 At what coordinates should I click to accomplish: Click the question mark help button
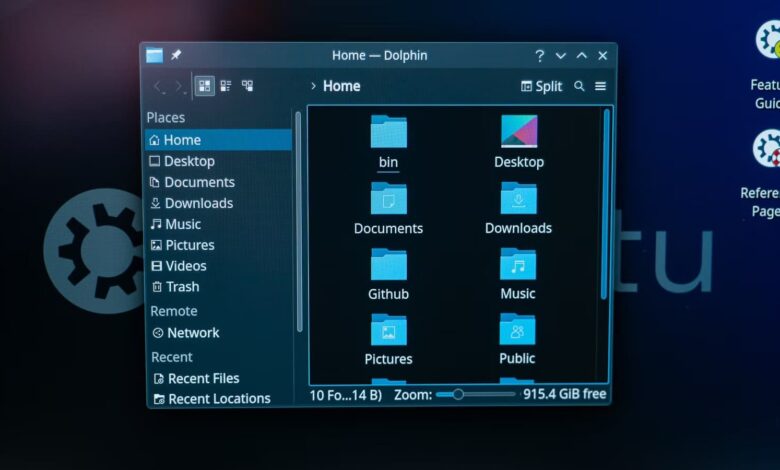(540, 56)
